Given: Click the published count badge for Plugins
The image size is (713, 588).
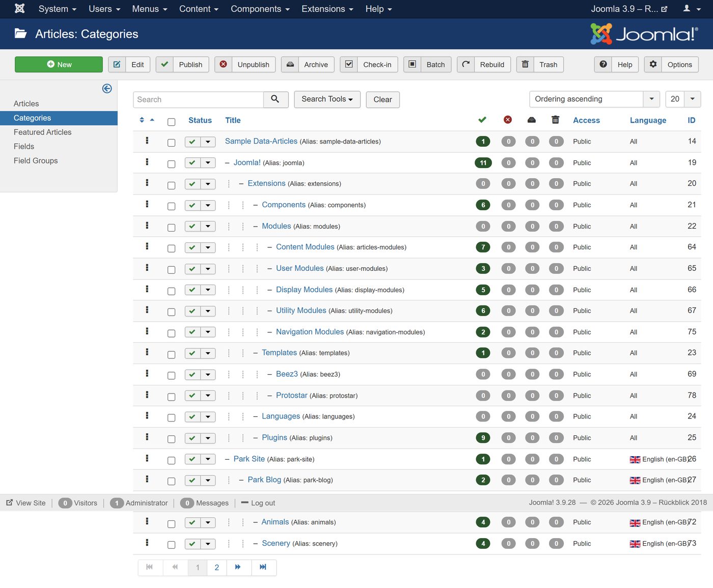Looking at the screenshot, I should point(483,438).
